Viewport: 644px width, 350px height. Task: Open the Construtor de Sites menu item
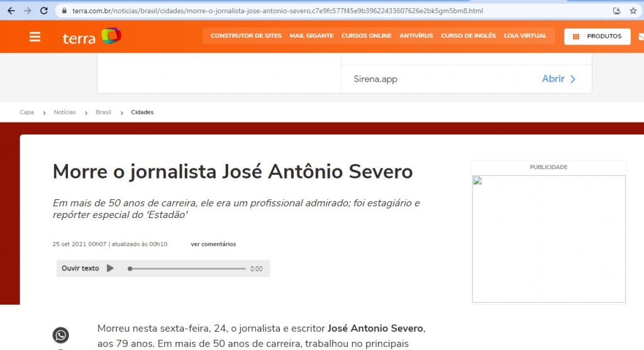(x=246, y=36)
